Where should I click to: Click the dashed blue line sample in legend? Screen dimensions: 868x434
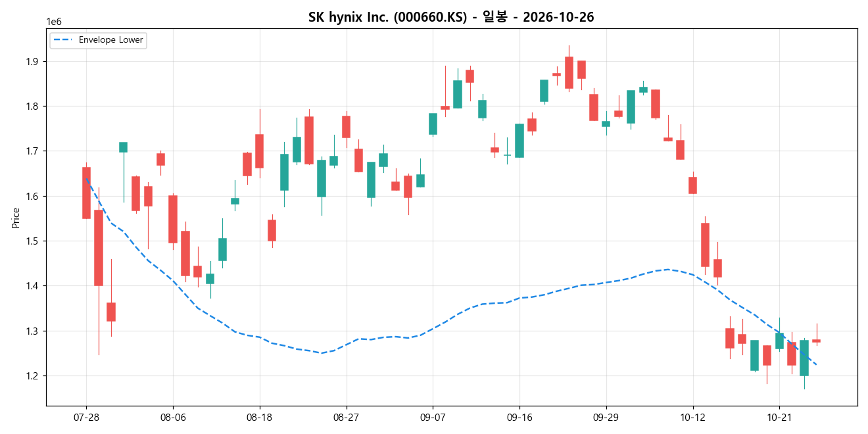coord(64,40)
